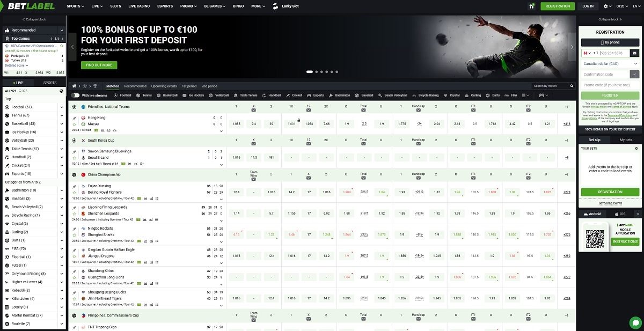Switch to email registration via envelope icon
The width and height of the screenshot is (644, 331).
634,53
